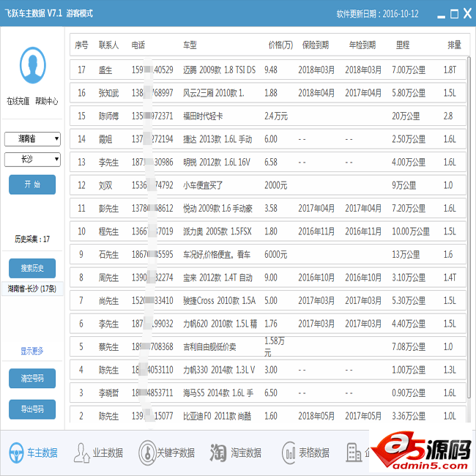Click car model 吉利自由舰低价卖
The height and width of the screenshot is (476, 476).
tap(209, 347)
